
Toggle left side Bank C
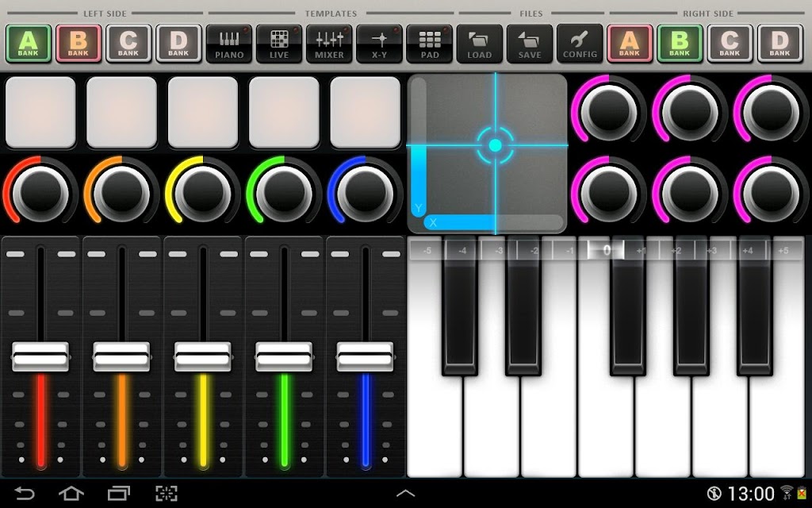click(128, 44)
